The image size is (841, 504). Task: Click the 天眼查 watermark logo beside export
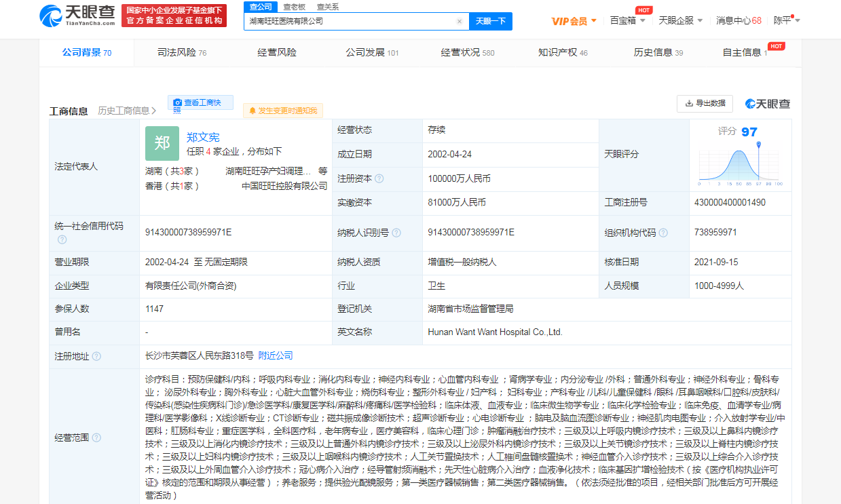768,104
